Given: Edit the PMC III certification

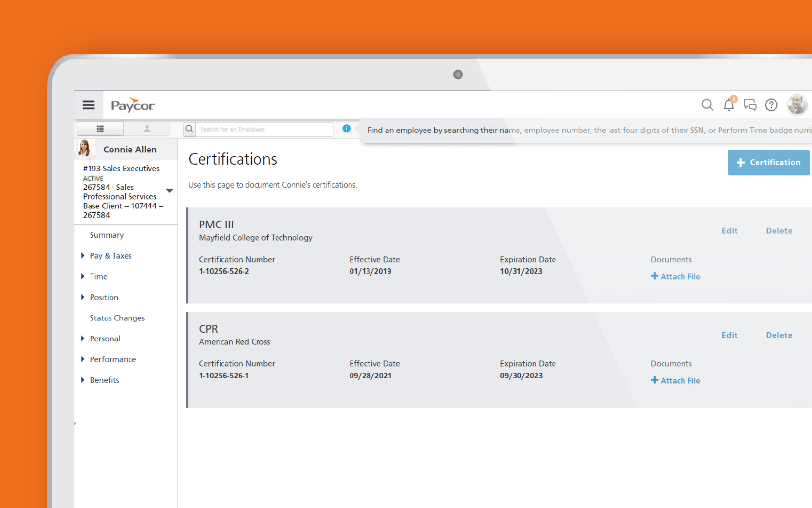Looking at the screenshot, I should click(729, 231).
